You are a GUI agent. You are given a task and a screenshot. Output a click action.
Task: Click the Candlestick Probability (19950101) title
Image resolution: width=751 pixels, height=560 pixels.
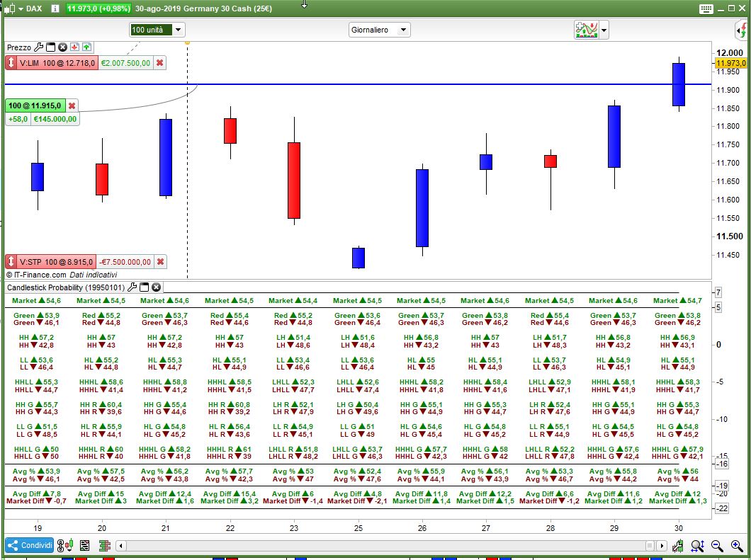pyautogui.click(x=66, y=287)
